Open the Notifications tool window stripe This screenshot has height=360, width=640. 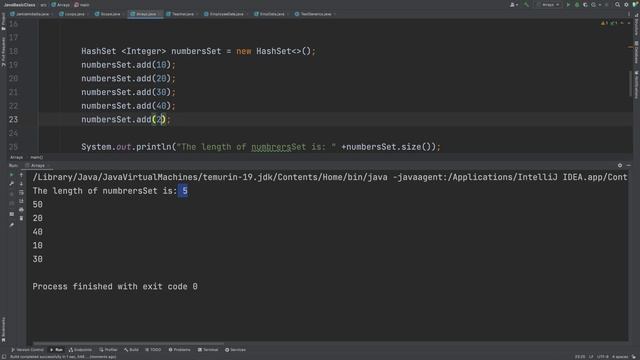pyautogui.click(x=636, y=85)
